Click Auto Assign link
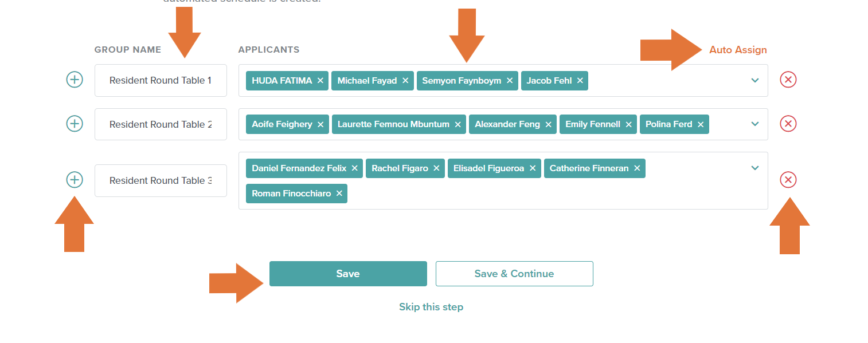Viewport: 868px width, 343px height. coord(738,50)
